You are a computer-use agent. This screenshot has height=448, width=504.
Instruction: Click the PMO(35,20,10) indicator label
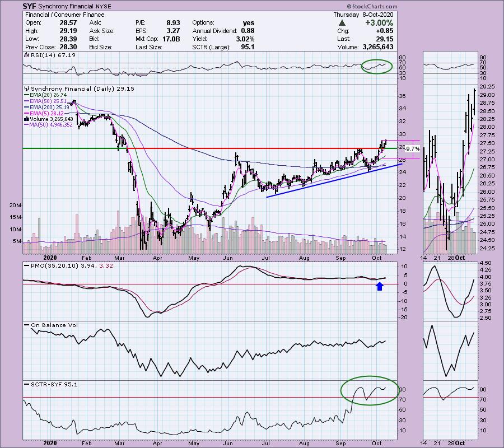pos(72,266)
